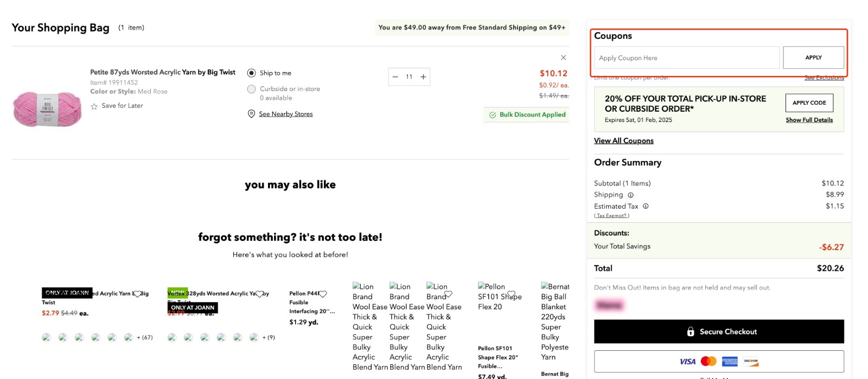
Task: Click the Your Total Savings value -$6.27
Action: tap(832, 247)
